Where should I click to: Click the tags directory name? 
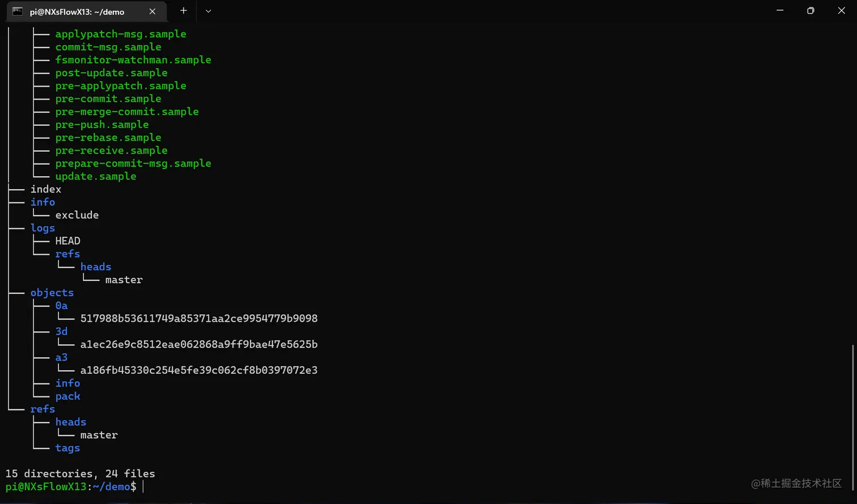click(x=68, y=448)
